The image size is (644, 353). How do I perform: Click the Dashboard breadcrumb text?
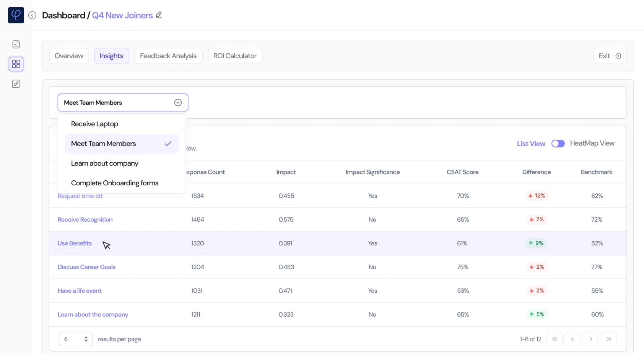click(63, 15)
